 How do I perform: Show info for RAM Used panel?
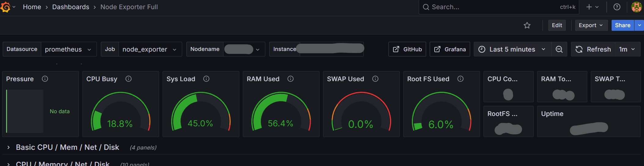pyautogui.click(x=290, y=79)
